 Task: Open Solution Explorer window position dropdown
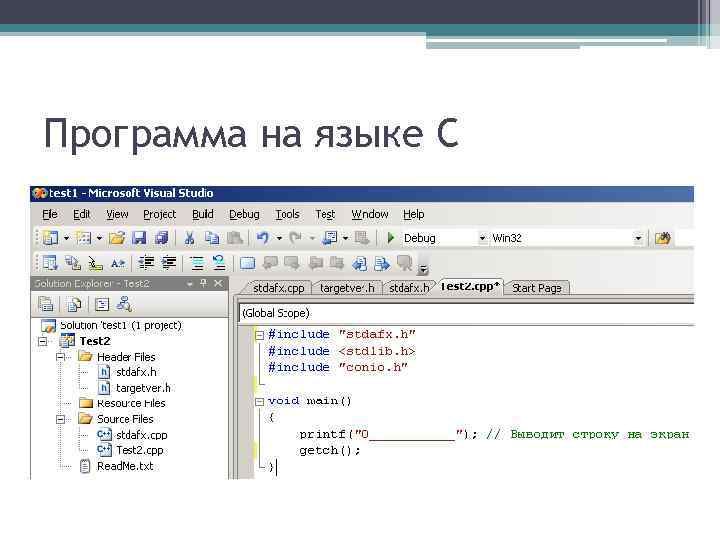[190, 284]
